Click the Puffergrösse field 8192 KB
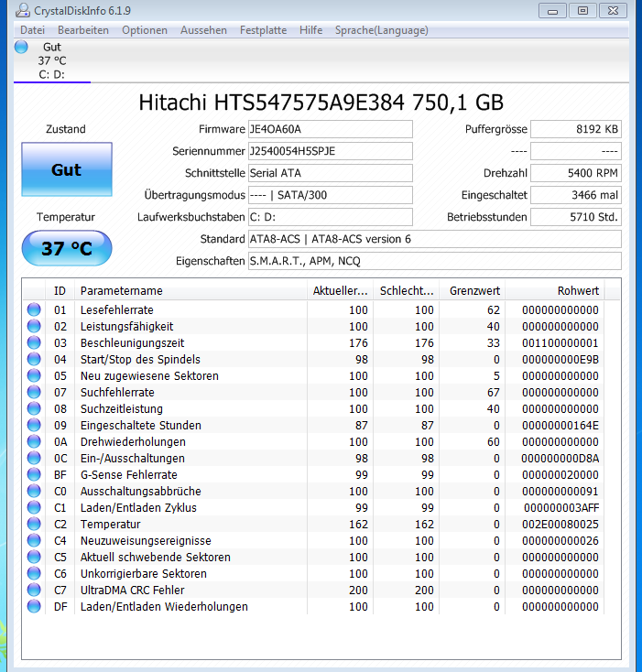This screenshot has height=672, width=642. point(576,129)
